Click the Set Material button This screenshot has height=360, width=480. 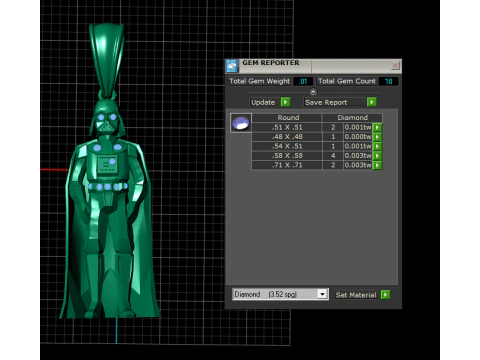pyautogui.click(x=357, y=295)
